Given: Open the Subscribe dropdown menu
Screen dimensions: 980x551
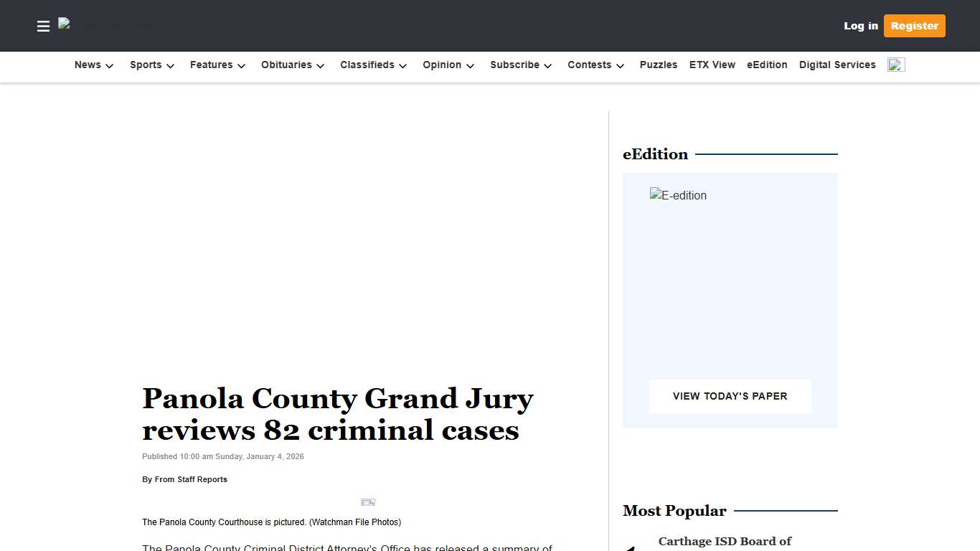Looking at the screenshot, I should (520, 65).
